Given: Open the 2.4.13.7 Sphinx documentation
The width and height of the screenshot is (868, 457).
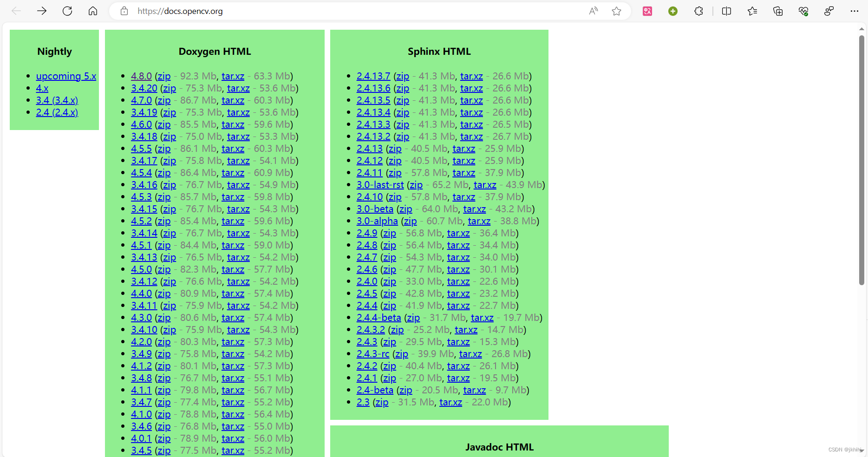Looking at the screenshot, I should [373, 76].
